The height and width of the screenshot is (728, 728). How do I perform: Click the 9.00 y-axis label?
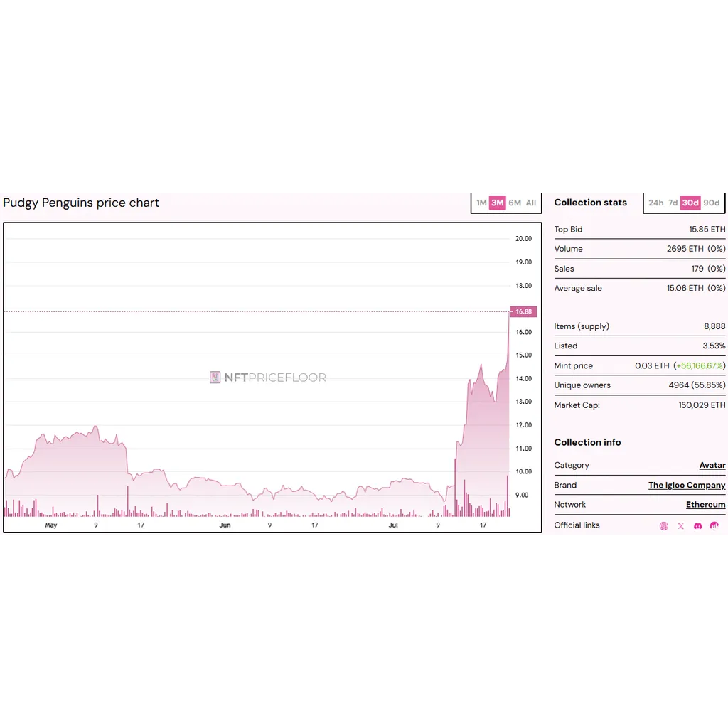(x=522, y=495)
